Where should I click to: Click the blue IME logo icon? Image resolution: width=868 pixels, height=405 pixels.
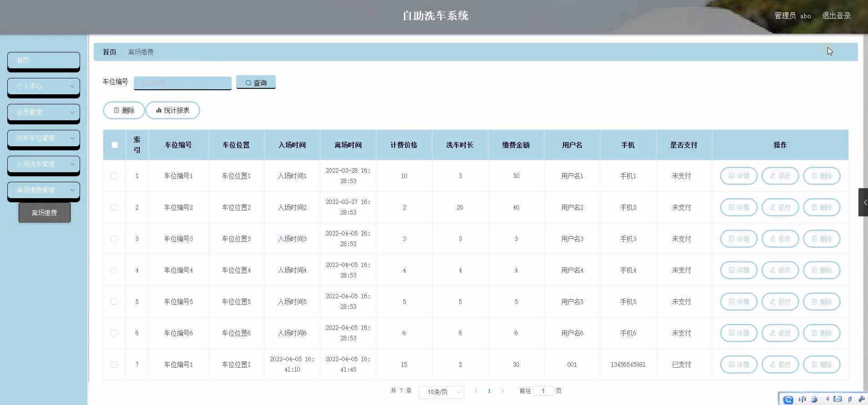(788, 400)
